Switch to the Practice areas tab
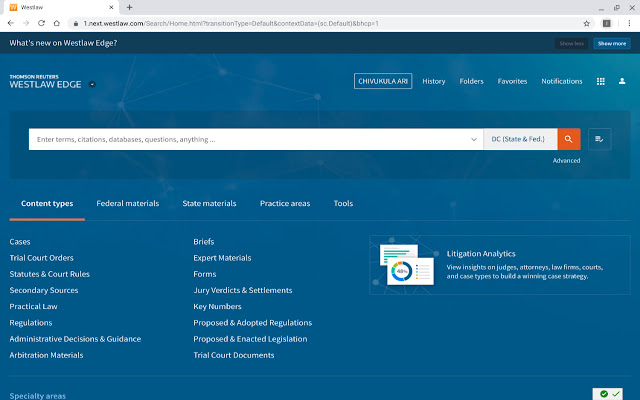This screenshot has height=400, width=640. tap(285, 203)
